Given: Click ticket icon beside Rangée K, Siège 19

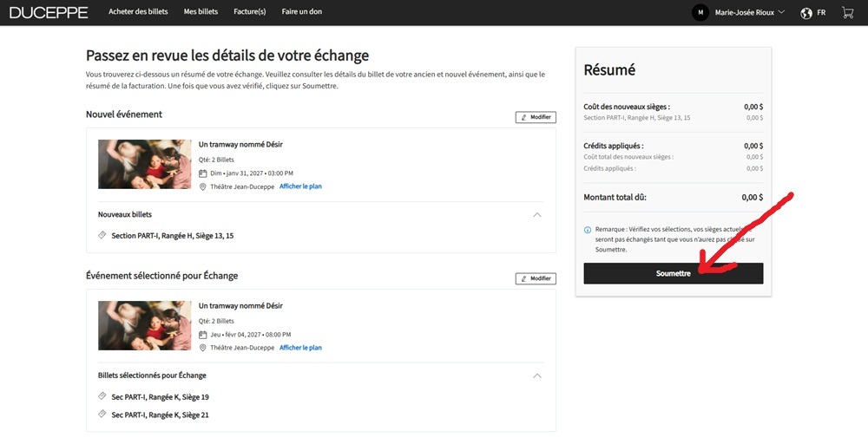Looking at the screenshot, I should tap(102, 396).
